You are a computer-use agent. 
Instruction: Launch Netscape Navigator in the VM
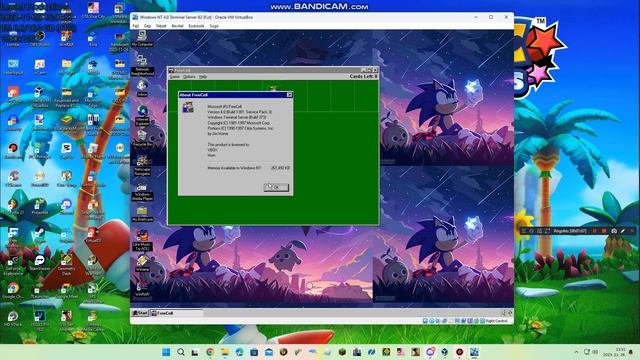pyautogui.click(x=142, y=165)
